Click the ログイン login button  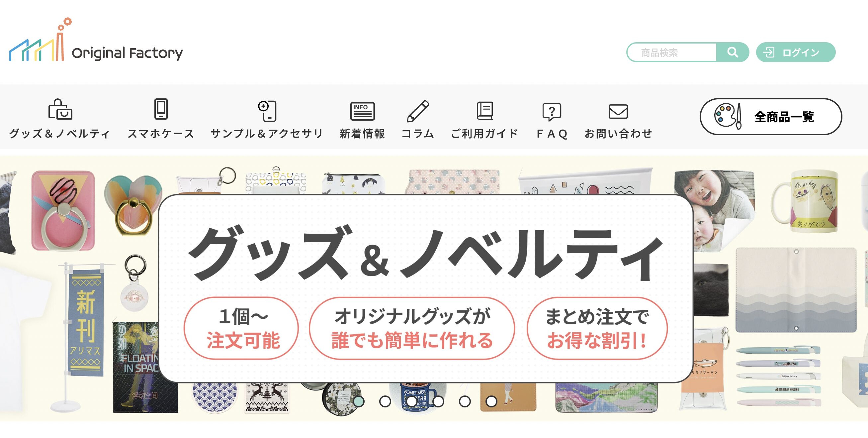(x=796, y=52)
